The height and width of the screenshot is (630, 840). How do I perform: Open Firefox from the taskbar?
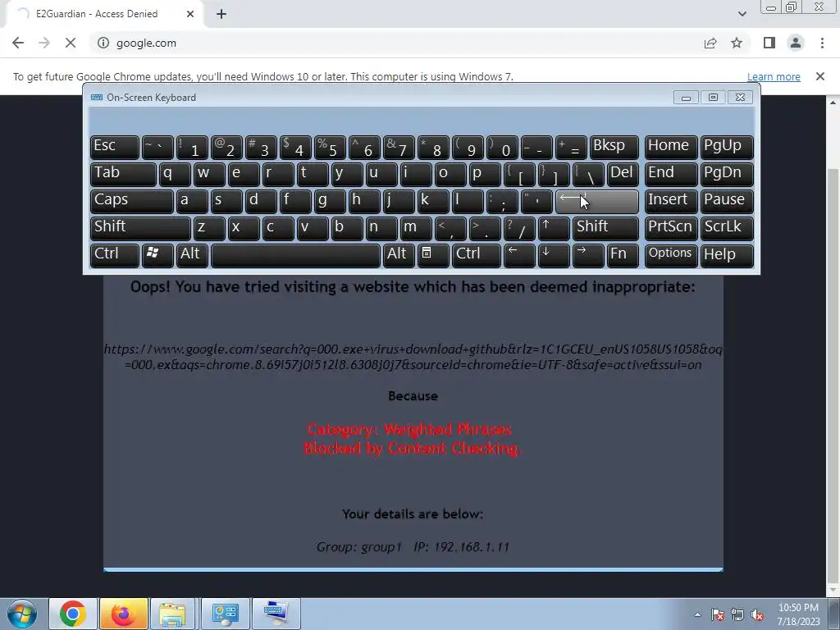[x=123, y=614]
